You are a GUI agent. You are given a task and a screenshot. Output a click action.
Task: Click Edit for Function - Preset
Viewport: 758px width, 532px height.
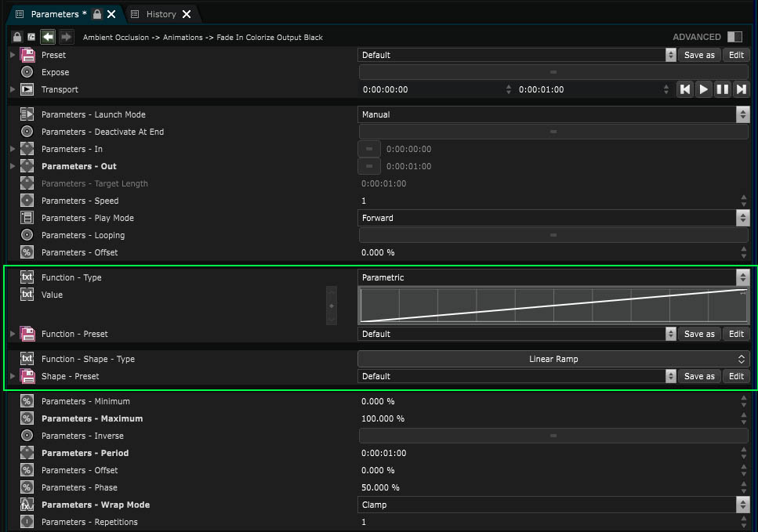pos(736,334)
